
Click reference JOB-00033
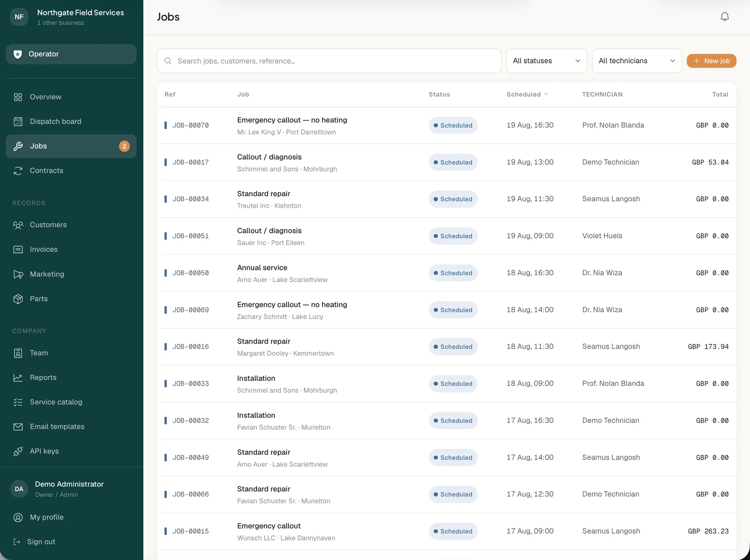click(191, 384)
